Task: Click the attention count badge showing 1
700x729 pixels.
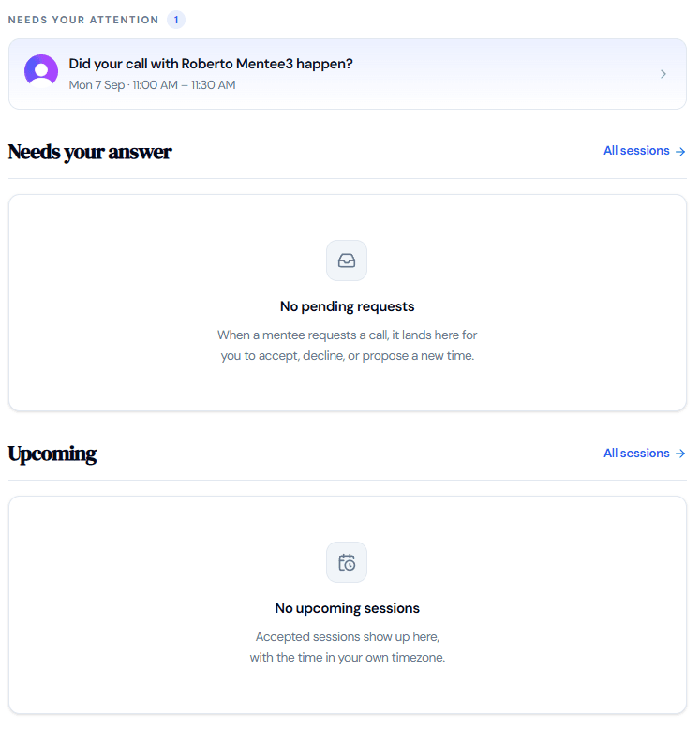Action: [x=177, y=20]
